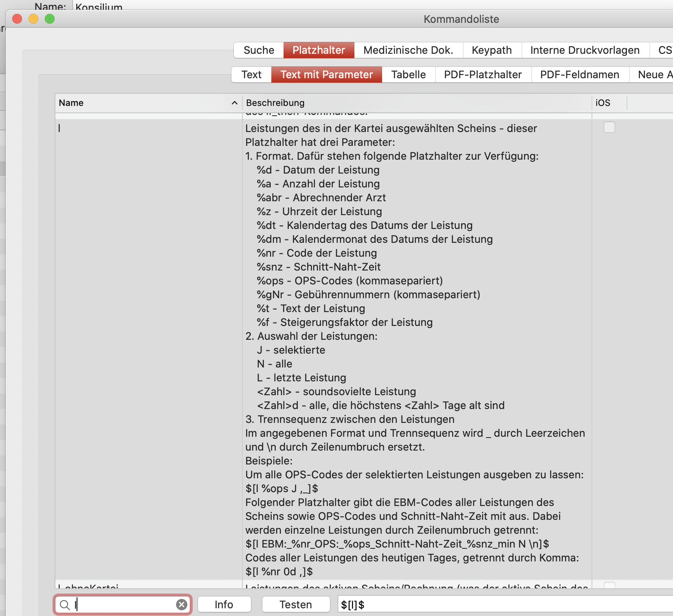Click the Testen button
673x616 pixels.
coord(296,605)
